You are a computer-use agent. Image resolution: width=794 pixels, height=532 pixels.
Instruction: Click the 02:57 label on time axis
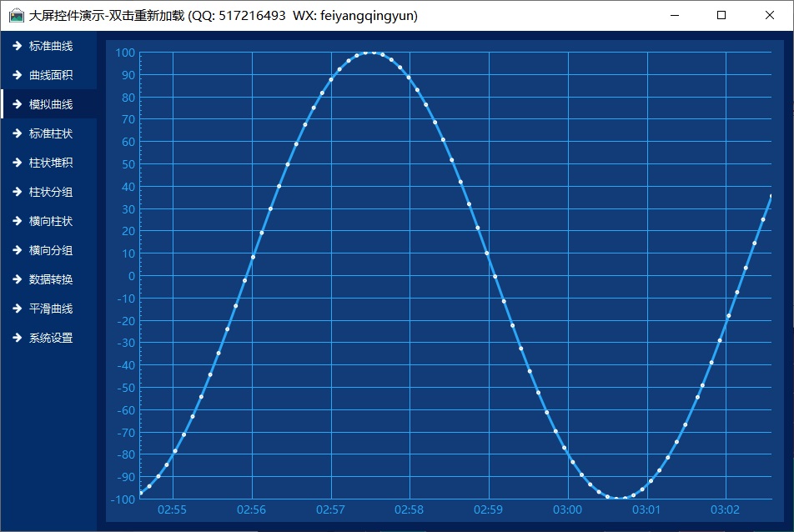tap(330, 509)
